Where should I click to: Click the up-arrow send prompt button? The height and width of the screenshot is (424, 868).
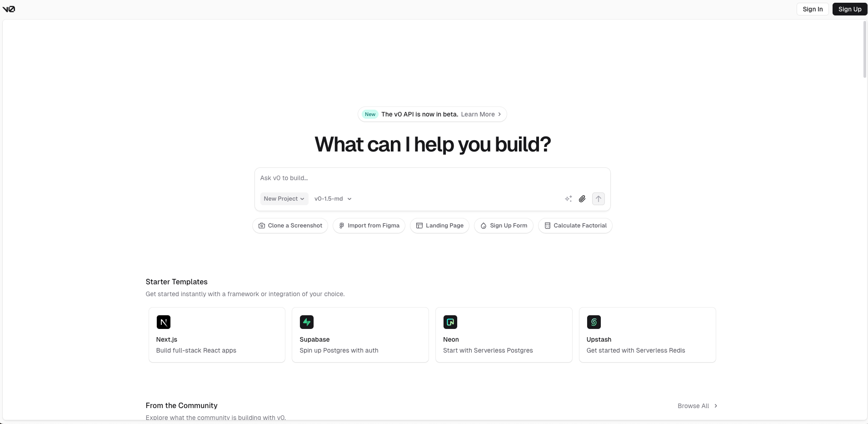[x=599, y=199]
